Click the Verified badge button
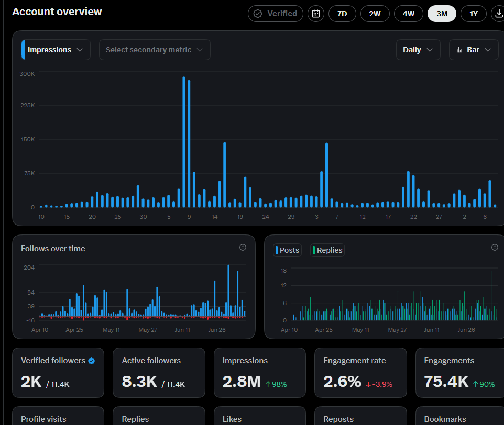This screenshot has width=504, height=425. tap(276, 14)
